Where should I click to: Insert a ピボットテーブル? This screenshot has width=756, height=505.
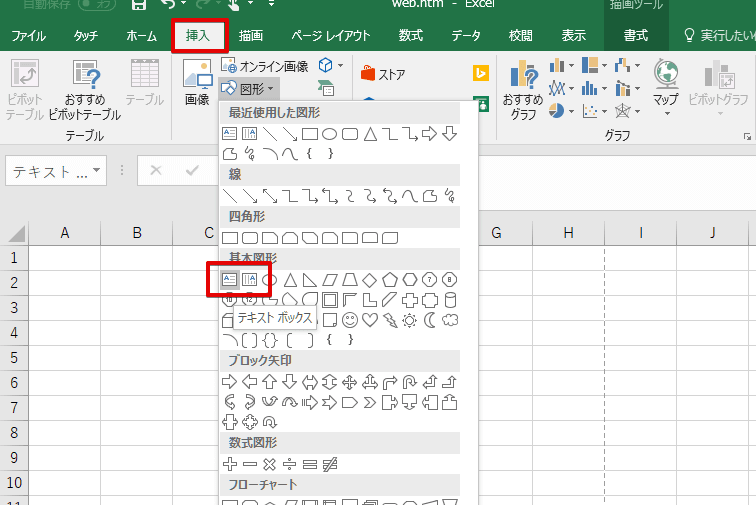24,90
